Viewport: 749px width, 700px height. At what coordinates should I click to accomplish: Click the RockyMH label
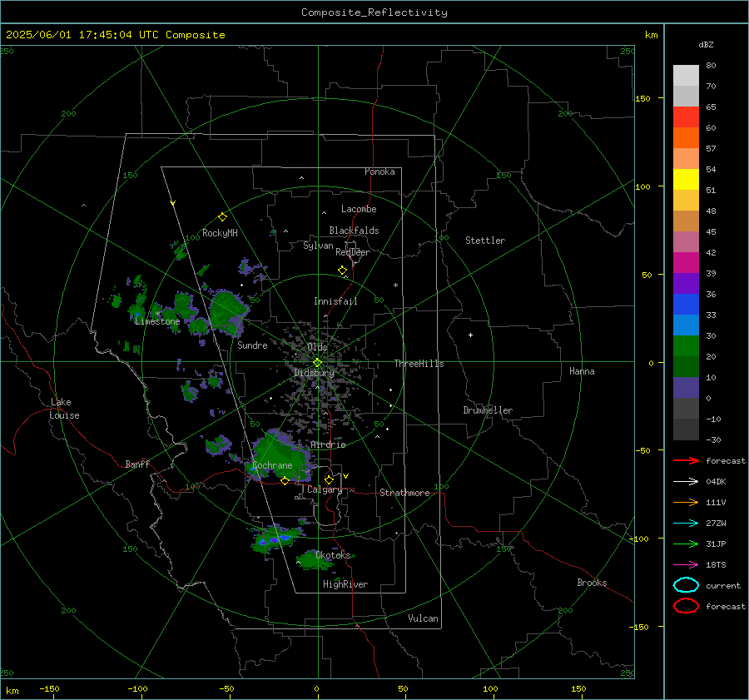coord(220,233)
